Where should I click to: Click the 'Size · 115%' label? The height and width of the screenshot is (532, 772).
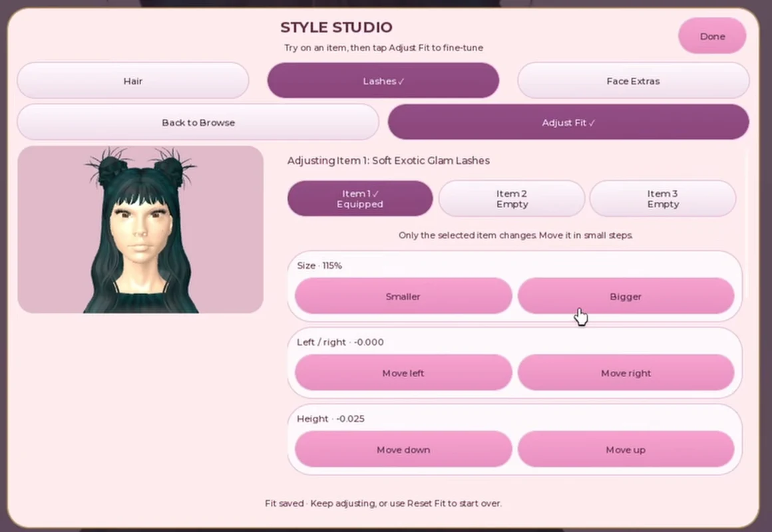pyautogui.click(x=319, y=265)
